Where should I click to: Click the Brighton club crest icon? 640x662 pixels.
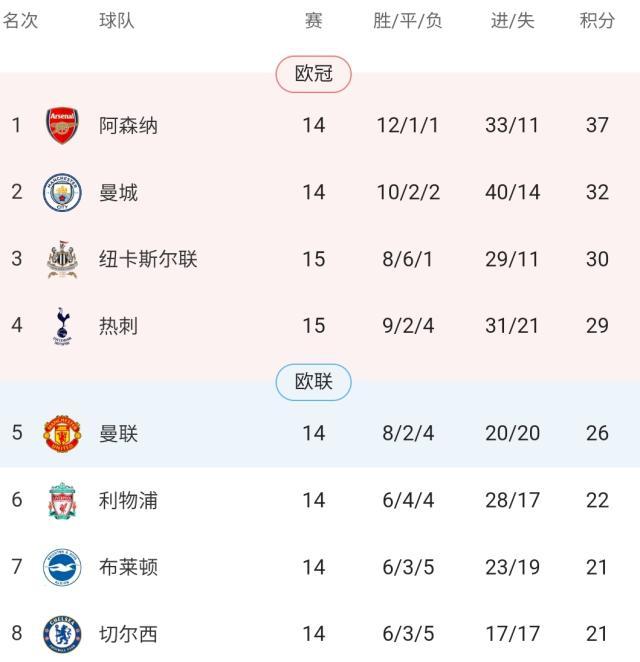[x=62, y=567]
